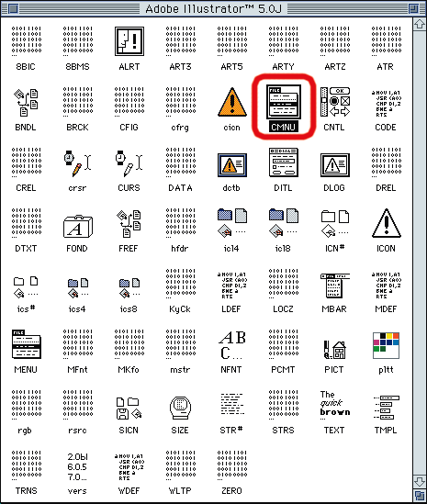This screenshot has height=504, width=427.
Task: Select the CURS cursor resource icon
Action: tap(129, 163)
